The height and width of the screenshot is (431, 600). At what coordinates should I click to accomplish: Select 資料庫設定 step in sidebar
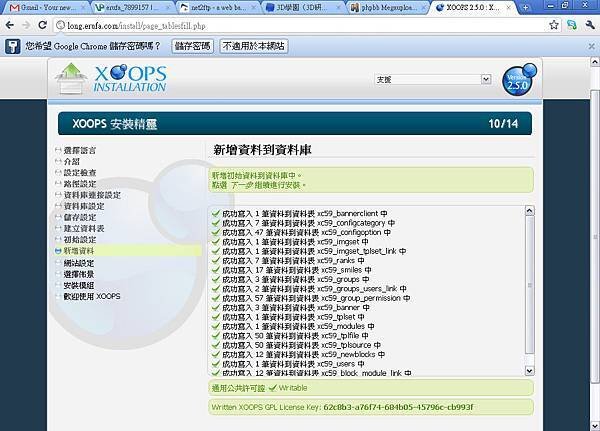coord(84,206)
